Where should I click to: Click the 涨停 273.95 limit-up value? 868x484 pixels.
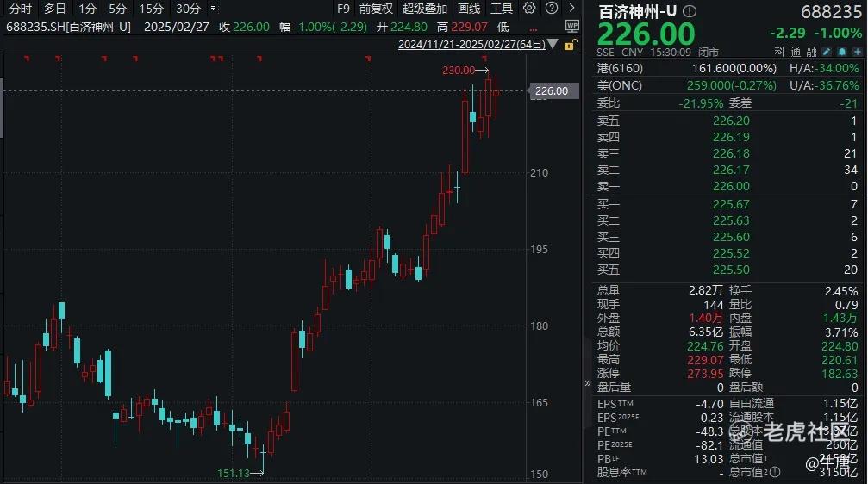pos(705,374)
